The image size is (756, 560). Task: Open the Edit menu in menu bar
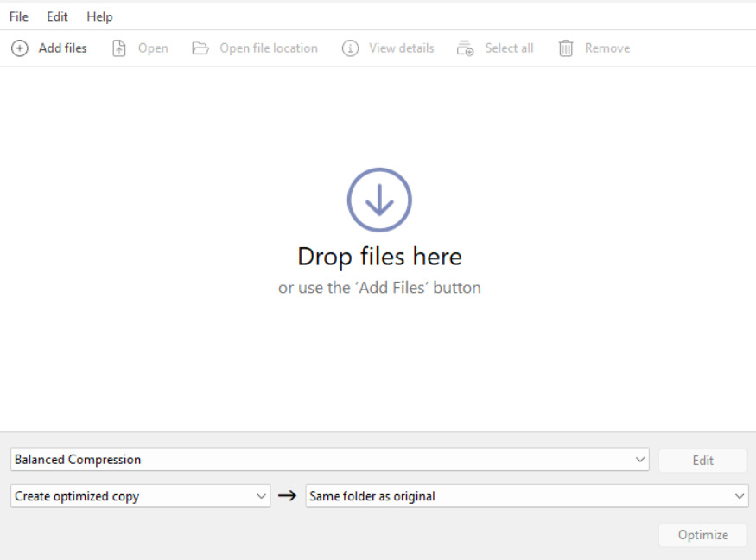coord(57,16)
